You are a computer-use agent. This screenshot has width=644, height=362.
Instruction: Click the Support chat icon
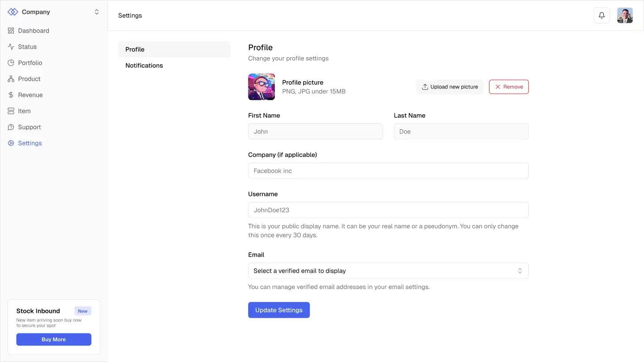(x=11, y=127)
